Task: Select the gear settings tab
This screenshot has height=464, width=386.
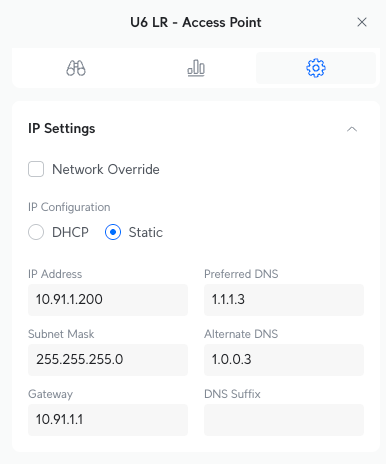Action: (316, 68)
